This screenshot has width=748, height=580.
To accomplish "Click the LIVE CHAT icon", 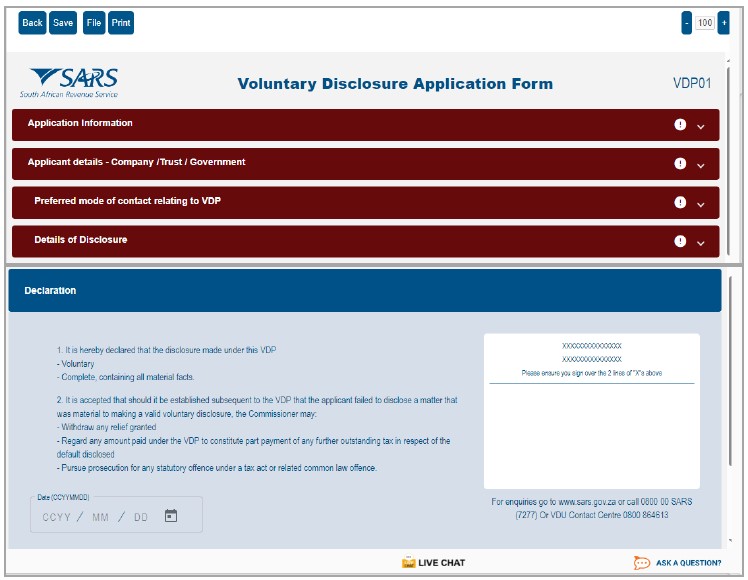I will (408, 562).
